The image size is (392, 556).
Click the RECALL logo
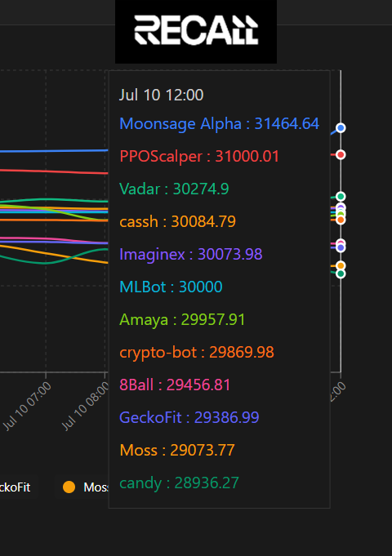click(196, 30)
